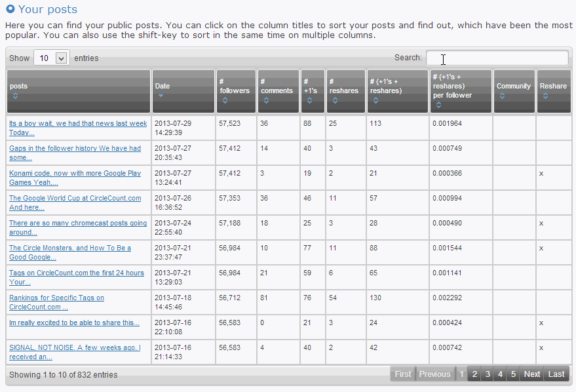This screenshot has height=392, width=576.
Task: Click date cell 2013-07-29 14:29:39
Action: coord(173,128)
